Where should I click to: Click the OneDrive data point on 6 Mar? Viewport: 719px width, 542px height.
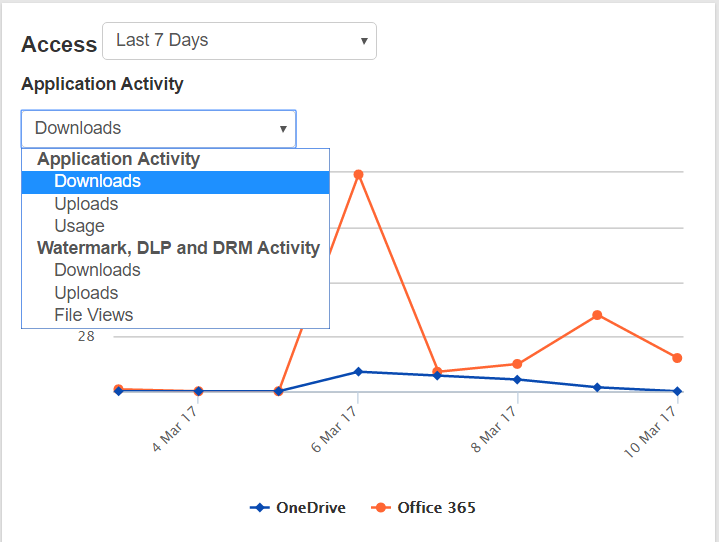(x=359, y=371)
